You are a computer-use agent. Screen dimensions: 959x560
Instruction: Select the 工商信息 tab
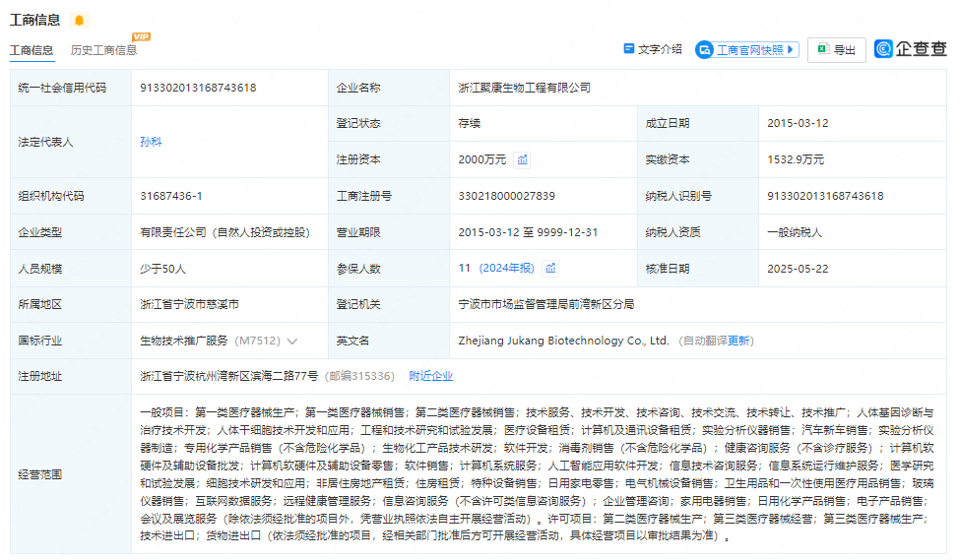pos(32,50)
